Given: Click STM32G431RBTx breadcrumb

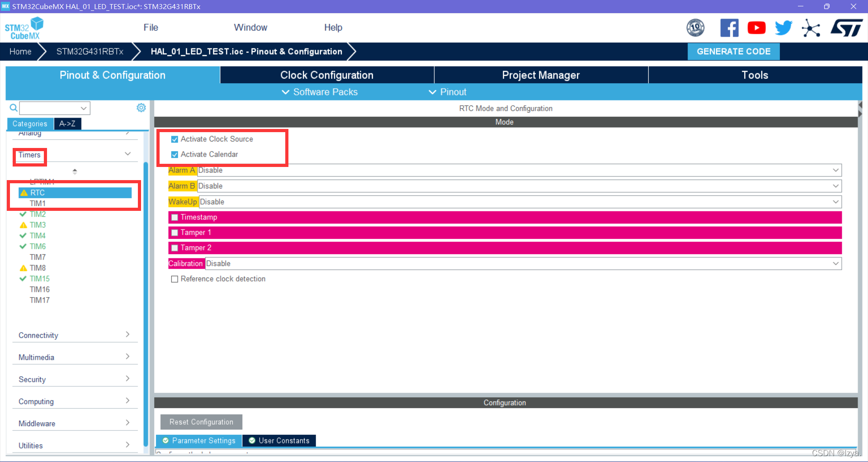Looking at the screenshot, I should tap(90, 52).
